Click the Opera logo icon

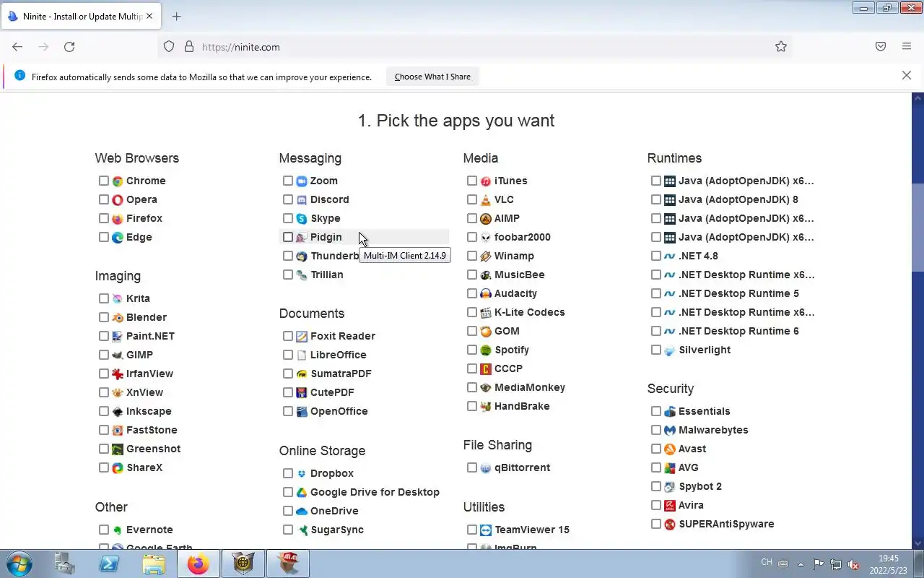click(x=118, y=199)
